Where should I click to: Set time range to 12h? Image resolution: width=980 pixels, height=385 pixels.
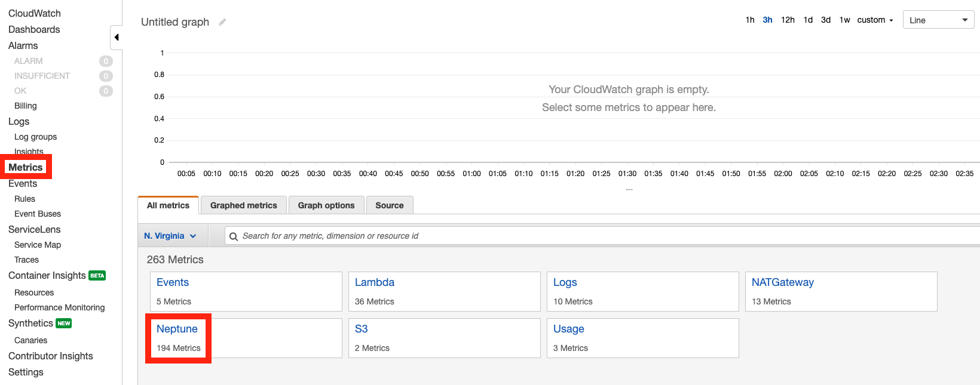(788, 20)
